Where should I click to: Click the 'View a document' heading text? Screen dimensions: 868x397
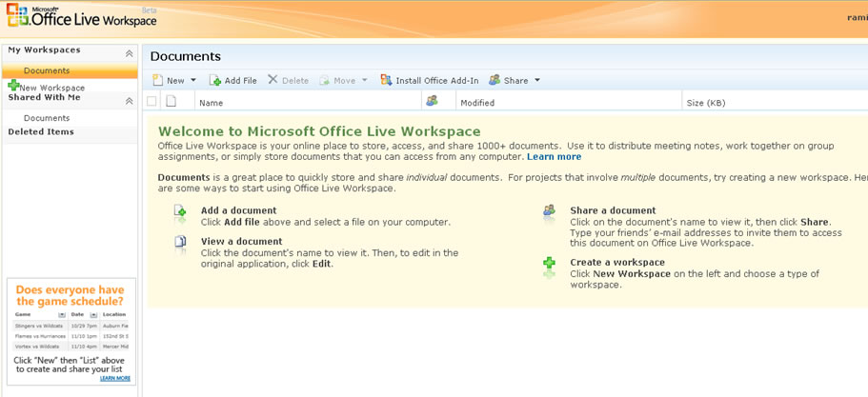(241, 242)
